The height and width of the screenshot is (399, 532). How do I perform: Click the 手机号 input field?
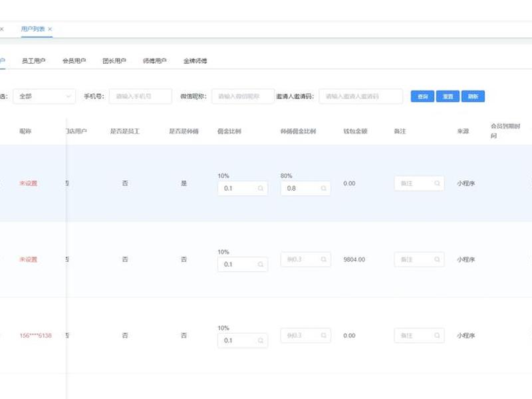click(x=140, y=96)
